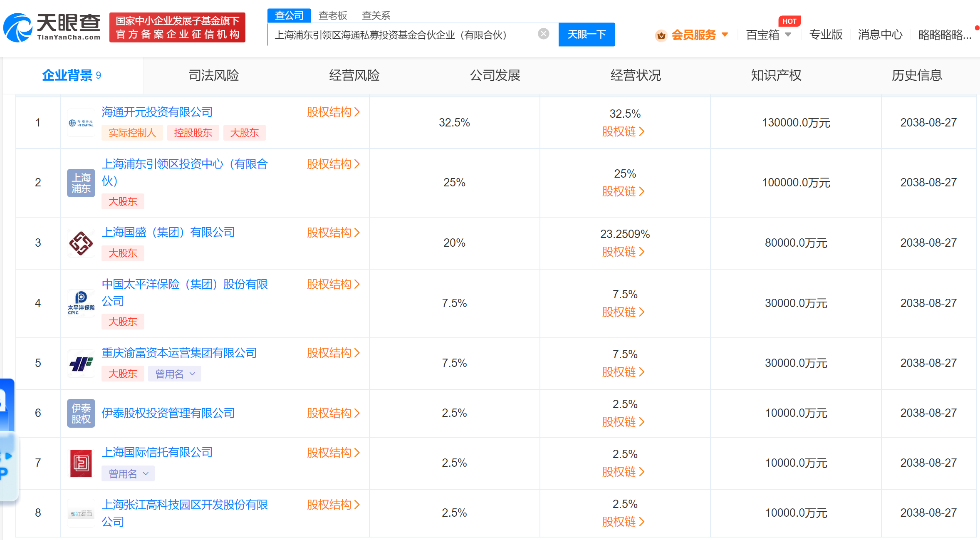Open 上海国际信托有限公司 page
980x540 pixels.
pyautogui.click(x=157, y=452)
